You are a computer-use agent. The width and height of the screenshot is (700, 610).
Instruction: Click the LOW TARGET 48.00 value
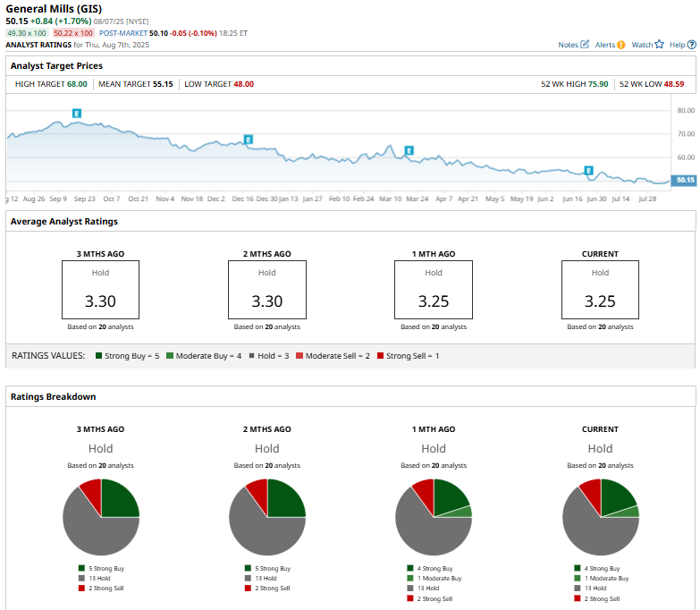[x=244, y=84]
